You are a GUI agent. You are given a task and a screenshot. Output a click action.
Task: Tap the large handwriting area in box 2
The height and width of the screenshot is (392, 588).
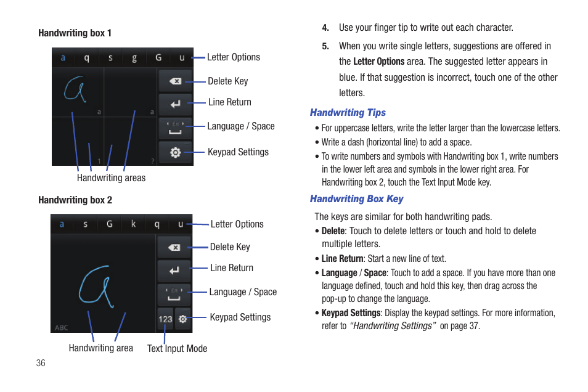point(103,284)
